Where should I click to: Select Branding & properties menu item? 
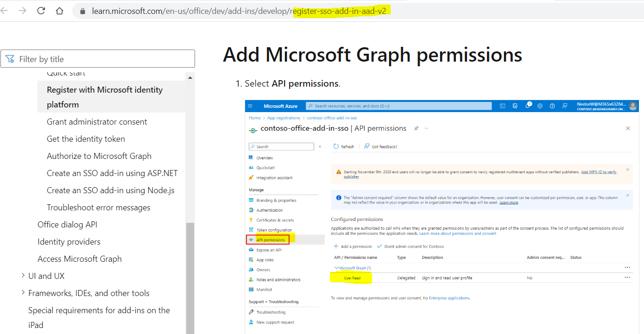[276, 201]
